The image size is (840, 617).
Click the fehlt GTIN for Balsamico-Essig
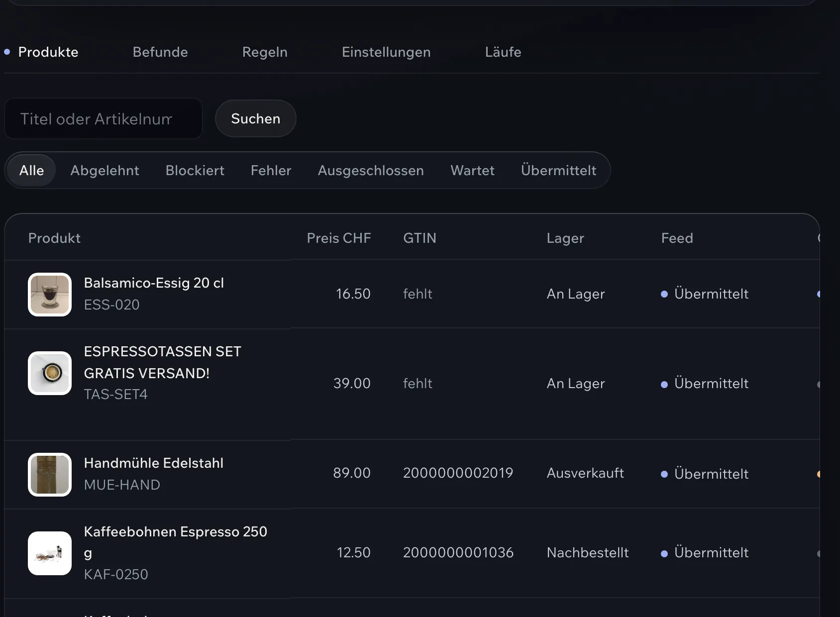coord(418,294)
